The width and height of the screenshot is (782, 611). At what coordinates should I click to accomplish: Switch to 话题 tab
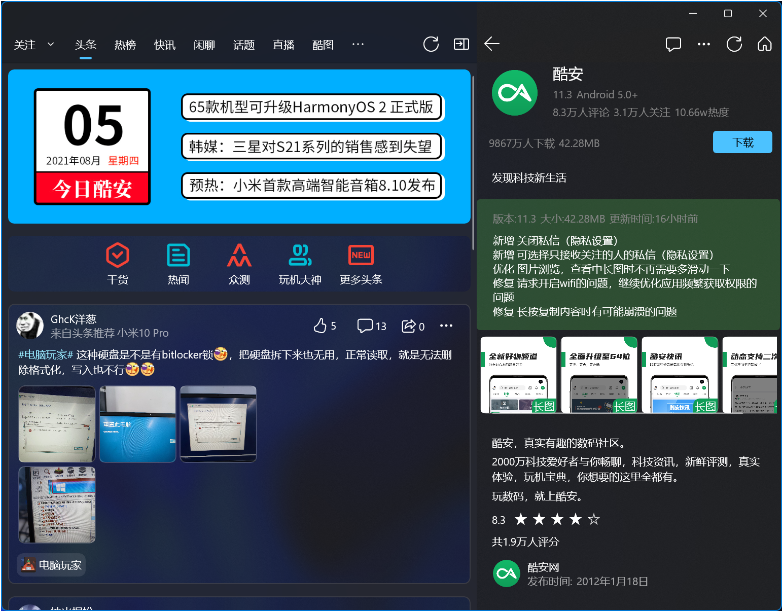click(244, 45)
